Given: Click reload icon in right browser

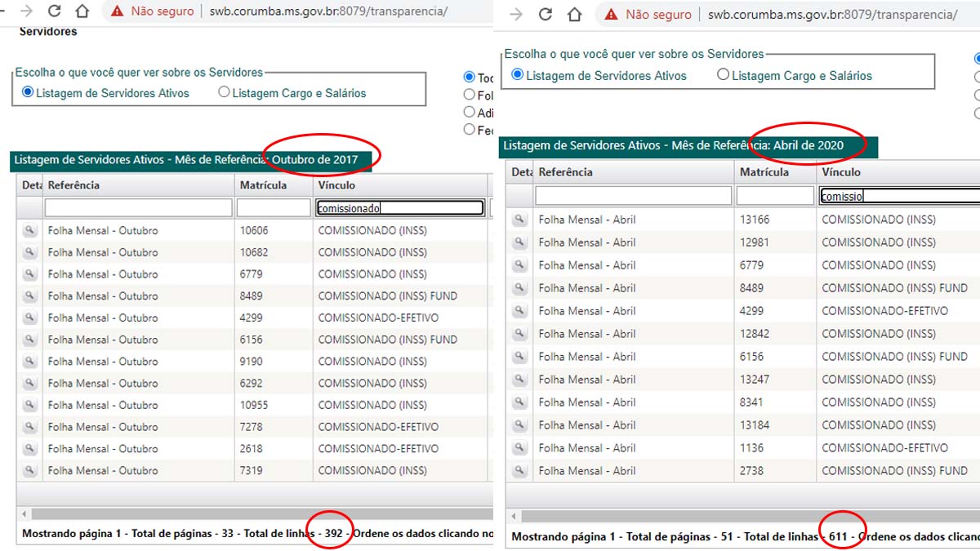Looking at the screenshot, I should 546,14.
